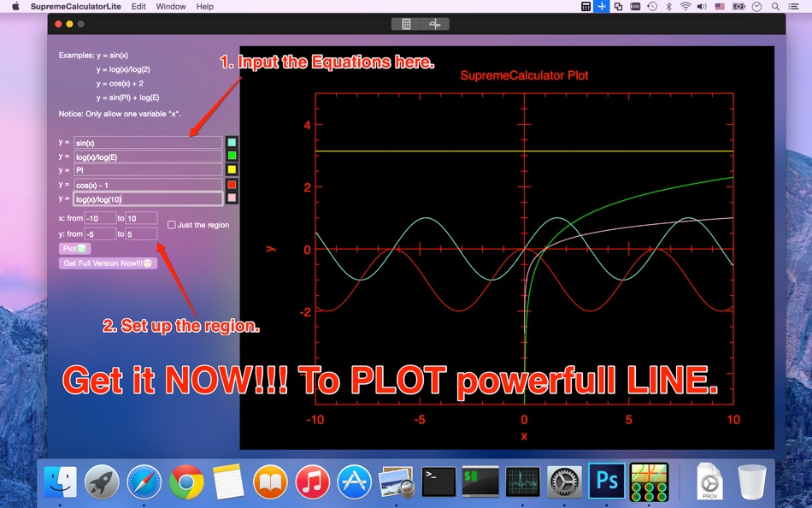The height and width of the screenshot is (508, 812).
Task: Click the PI equation field
Action: click(x=148, y=170)
